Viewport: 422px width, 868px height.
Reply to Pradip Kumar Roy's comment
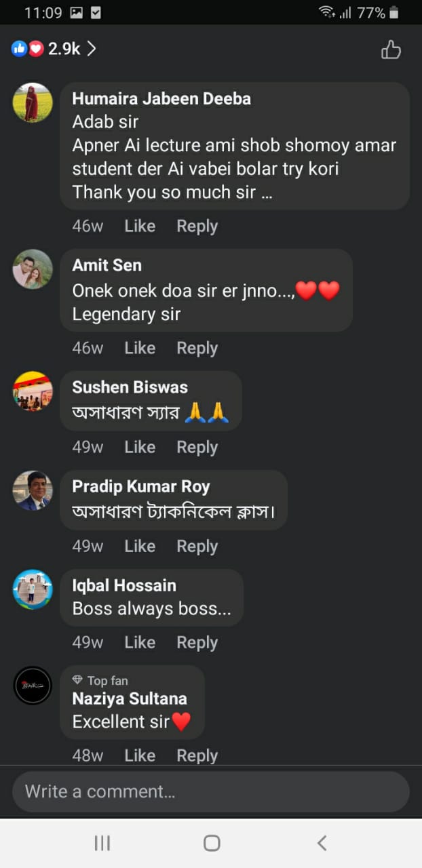click(x=197, y=546)
